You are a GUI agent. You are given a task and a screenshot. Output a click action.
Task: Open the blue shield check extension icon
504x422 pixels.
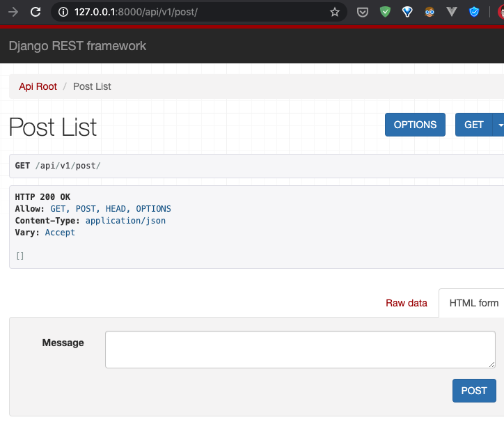click(474, 13)
